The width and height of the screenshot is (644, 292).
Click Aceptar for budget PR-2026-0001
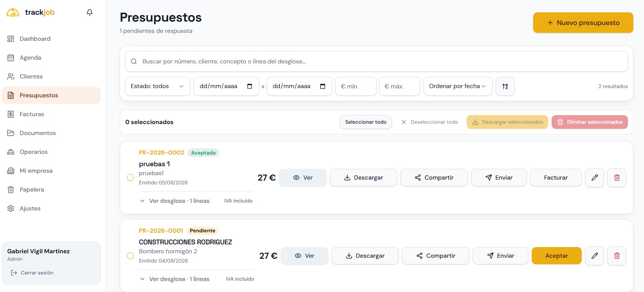point(557,256)
